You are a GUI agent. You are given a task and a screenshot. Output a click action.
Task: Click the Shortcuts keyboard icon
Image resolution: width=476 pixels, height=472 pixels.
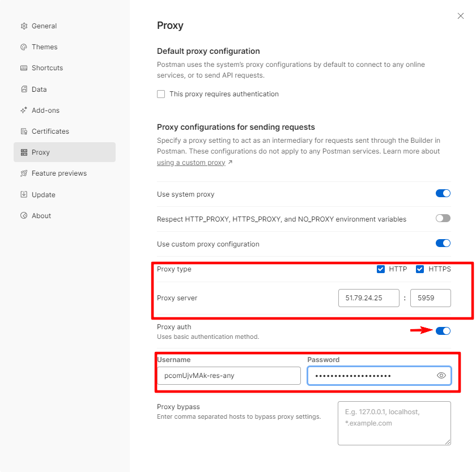24,68
